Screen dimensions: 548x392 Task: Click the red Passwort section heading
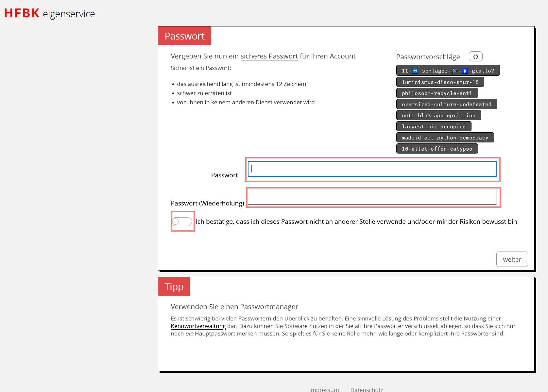184,36
